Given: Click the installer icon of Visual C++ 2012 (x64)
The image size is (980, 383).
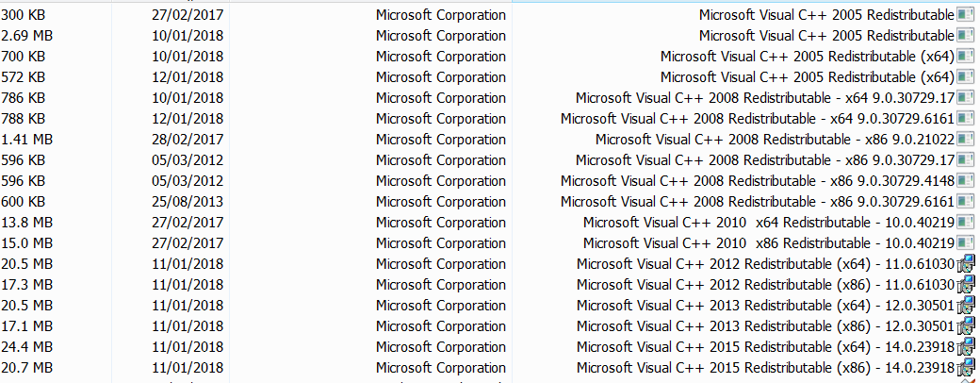Looking at the screenshot, I should click(966, 264).
